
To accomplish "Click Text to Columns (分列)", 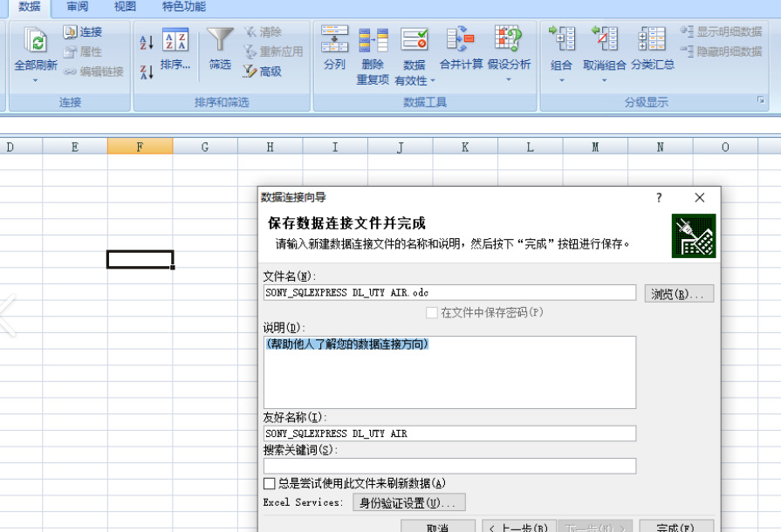I will 334,48.
